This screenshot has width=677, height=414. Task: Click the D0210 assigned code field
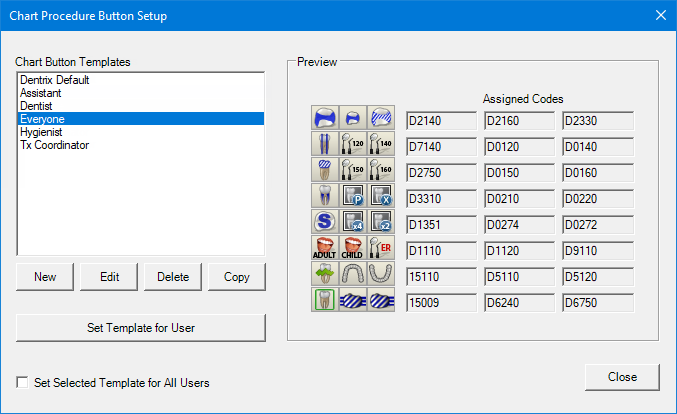519,199
